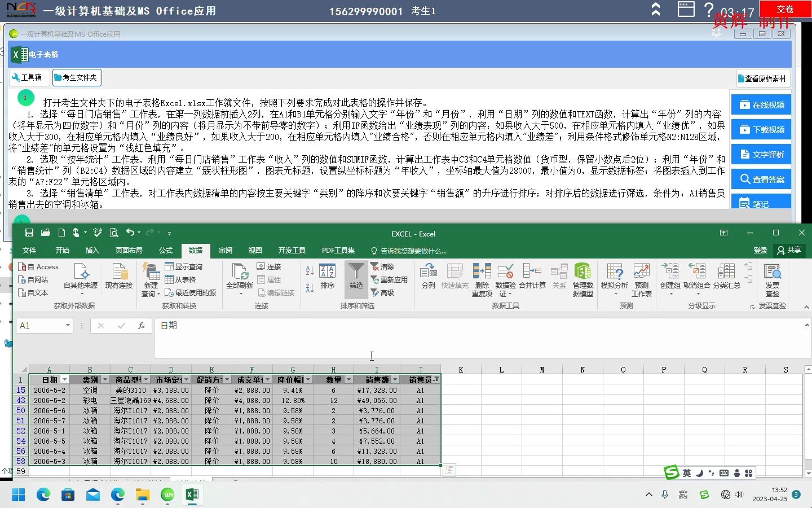Open Excel from the Windows taskbar
Image resolution: width=812 pixels, height=508 pixels.
(x=192, y=495)
